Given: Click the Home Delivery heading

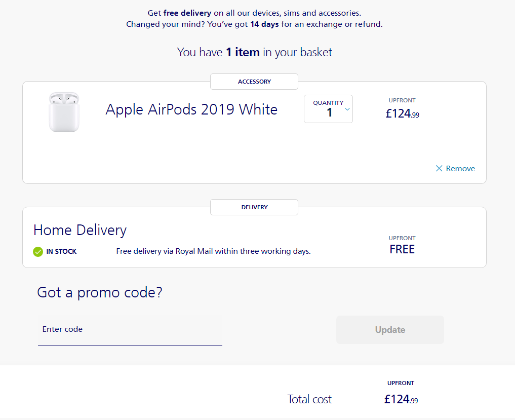Looking at the screenshot, I should pos(80,230).
